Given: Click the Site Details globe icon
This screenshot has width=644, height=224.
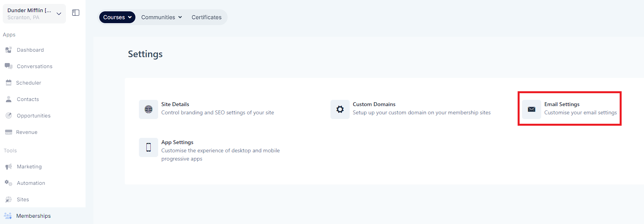Looking at the screenshot, I should [148, 109].
